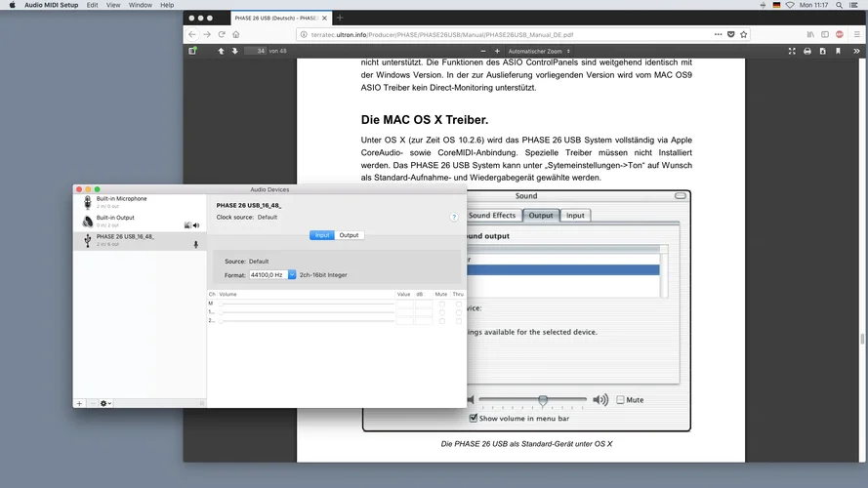
Task: Open Firefox hamburger menu
Action: click(857, 34)
